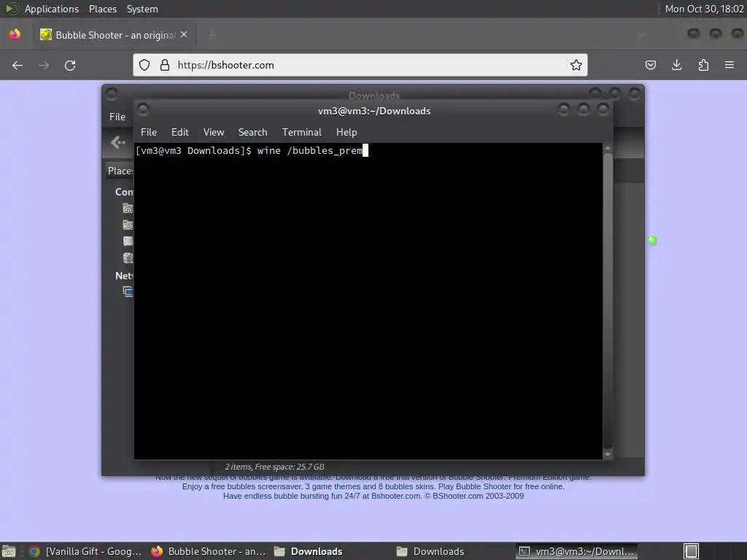Open the Help menu in terminal window
This screenshot has width=747, height=560.
(x=347, y=132)
